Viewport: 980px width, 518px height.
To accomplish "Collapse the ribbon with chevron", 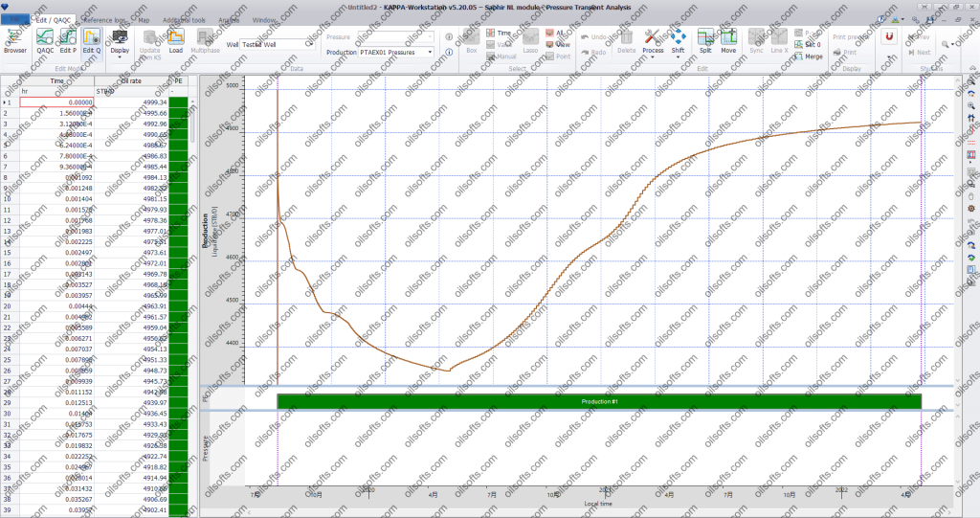I will click(972, 68).
